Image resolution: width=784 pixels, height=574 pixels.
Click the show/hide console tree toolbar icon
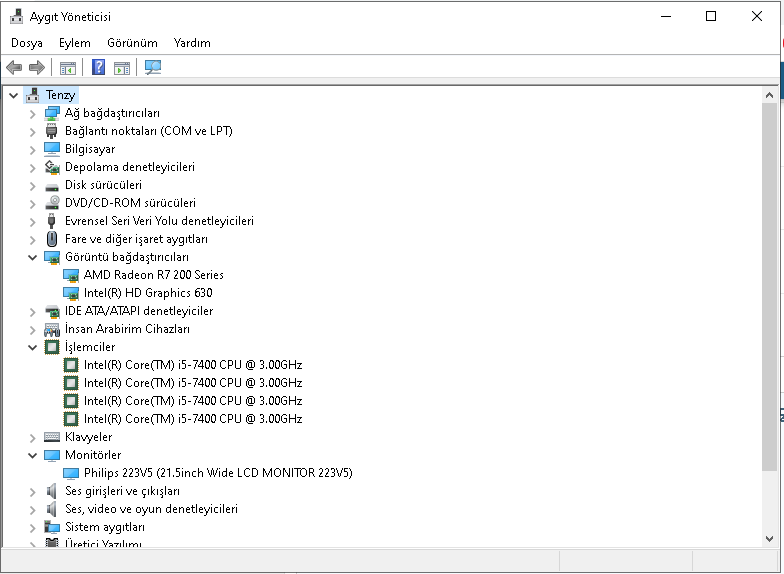[x=68, y=68]
